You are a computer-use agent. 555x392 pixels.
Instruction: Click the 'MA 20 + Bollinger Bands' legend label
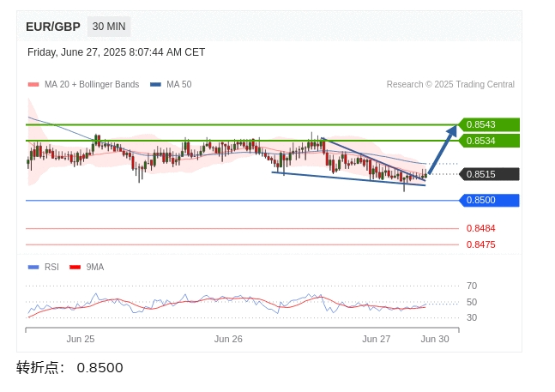(x=92, y=85)
